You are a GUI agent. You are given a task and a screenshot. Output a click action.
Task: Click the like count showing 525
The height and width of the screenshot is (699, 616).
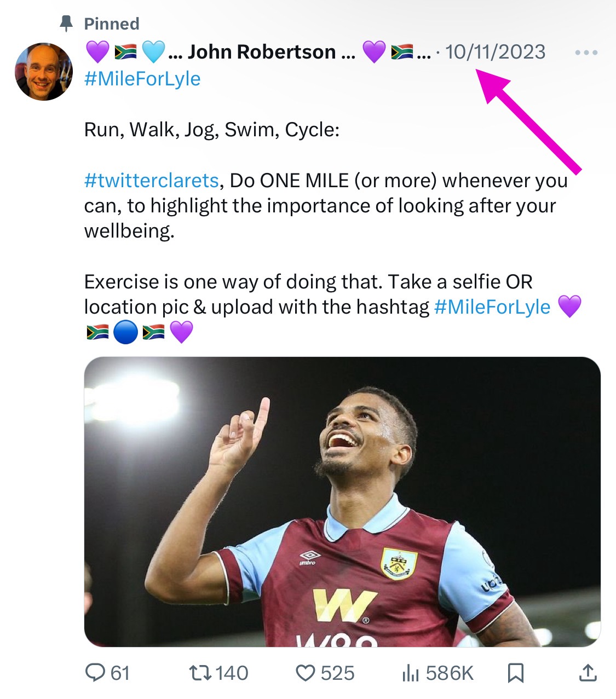pos(337,673)
